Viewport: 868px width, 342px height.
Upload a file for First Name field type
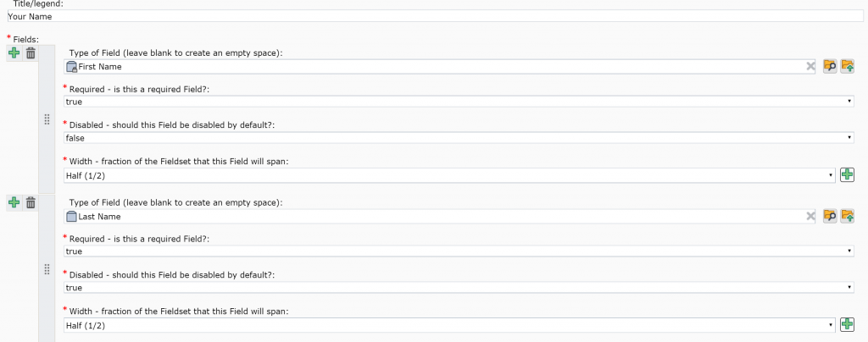click(x=847, y=67)
